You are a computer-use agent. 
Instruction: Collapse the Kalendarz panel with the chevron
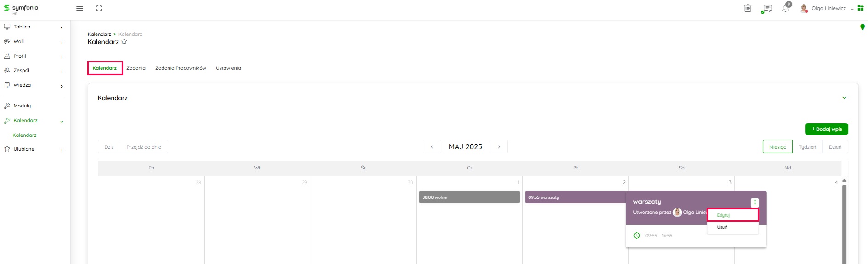[x=844, y=98]
